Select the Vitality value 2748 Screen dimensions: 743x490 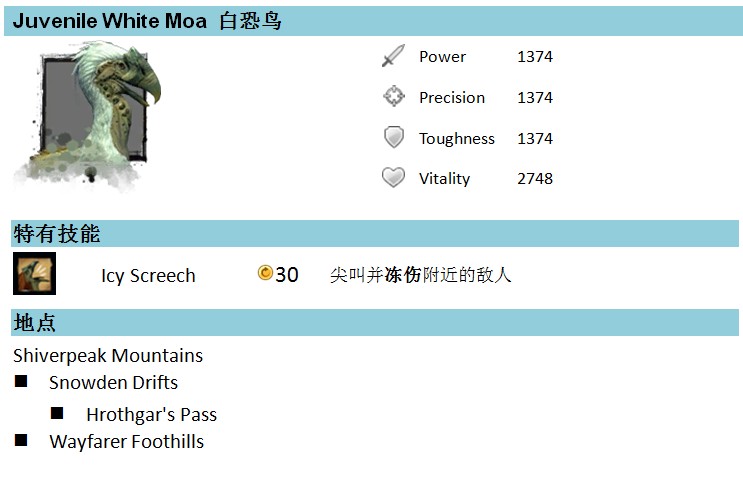point(535,179)
